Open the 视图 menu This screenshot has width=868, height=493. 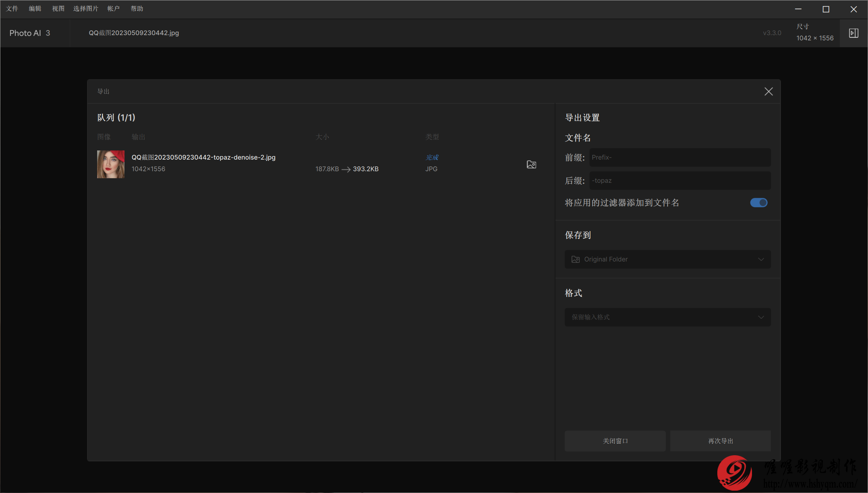[x=58, y=8]
